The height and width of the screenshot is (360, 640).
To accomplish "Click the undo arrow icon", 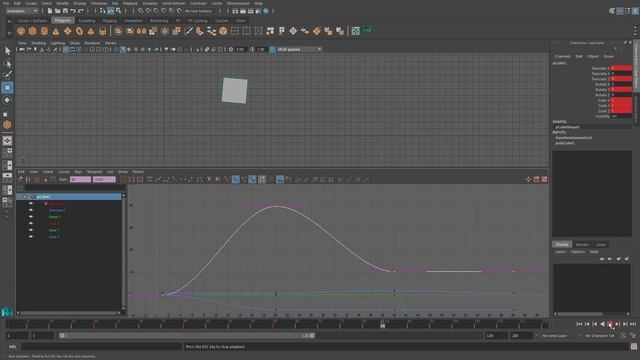I will pos(73,11).
